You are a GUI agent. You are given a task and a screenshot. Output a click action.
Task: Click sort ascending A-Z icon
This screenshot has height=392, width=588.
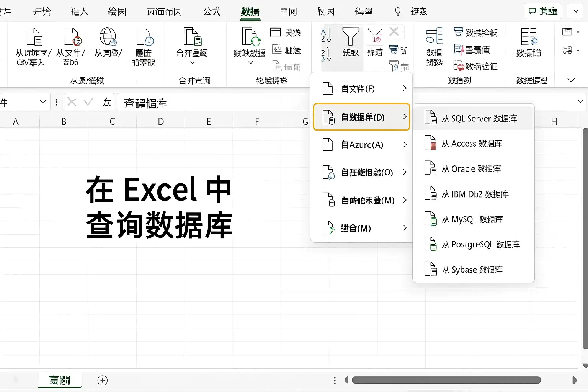click(326, 36)
